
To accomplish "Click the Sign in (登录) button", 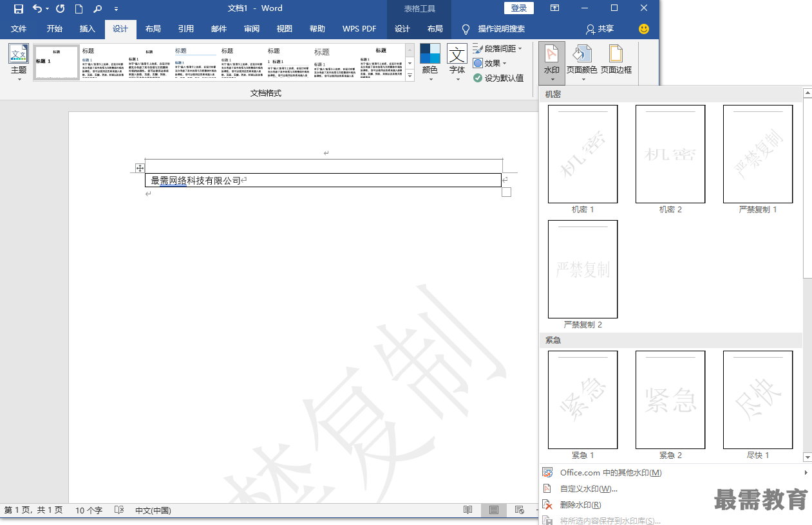I will [519, 8].
